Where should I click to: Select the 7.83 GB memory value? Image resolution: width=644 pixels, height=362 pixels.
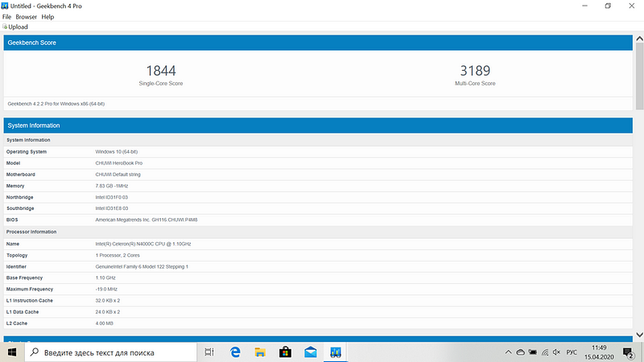[x=112, y=186]
